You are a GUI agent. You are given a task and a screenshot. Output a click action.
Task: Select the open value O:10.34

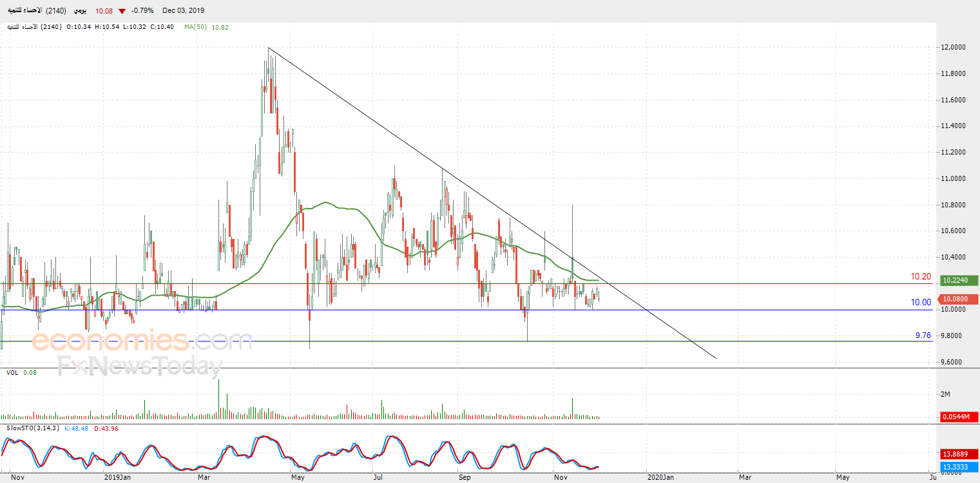coord(80,27)
